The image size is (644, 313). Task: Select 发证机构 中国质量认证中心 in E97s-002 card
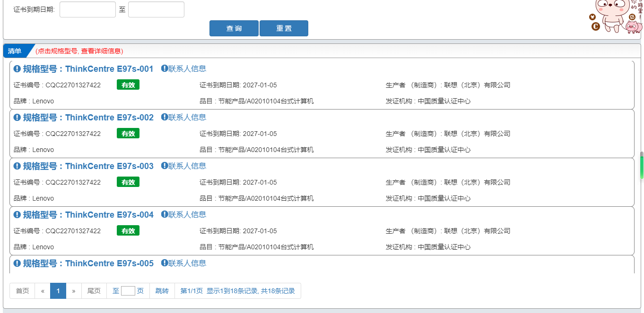click(428, 150)
